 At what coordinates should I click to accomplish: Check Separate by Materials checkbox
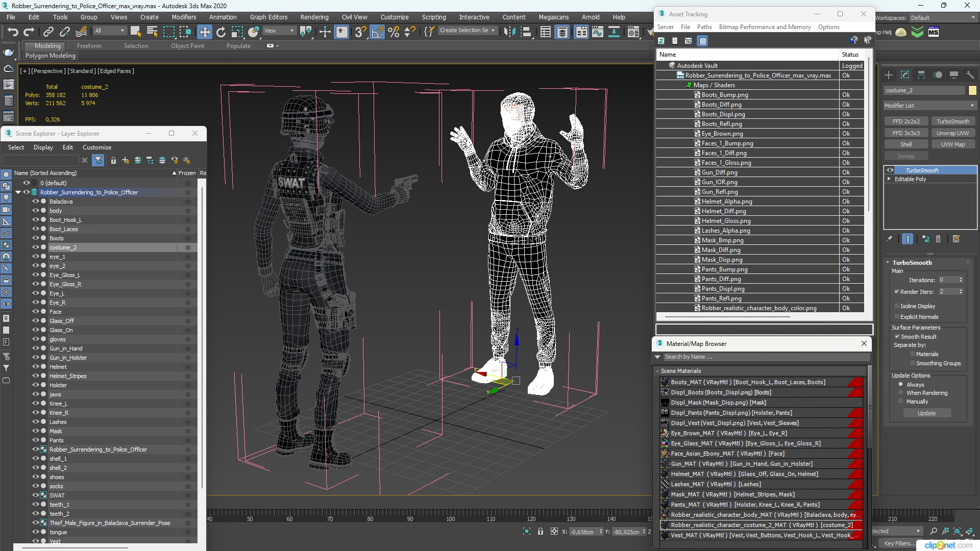tap(913, 354)
